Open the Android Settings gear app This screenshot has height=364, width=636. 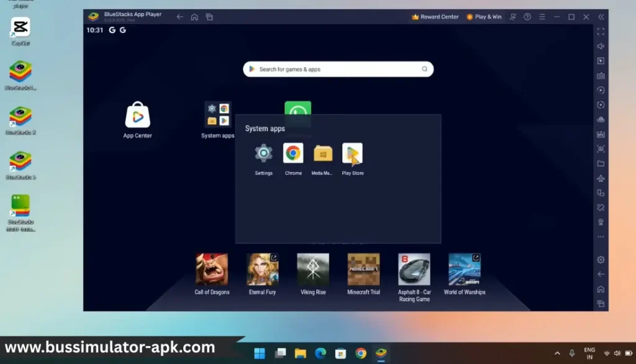[x=263, y=153]
